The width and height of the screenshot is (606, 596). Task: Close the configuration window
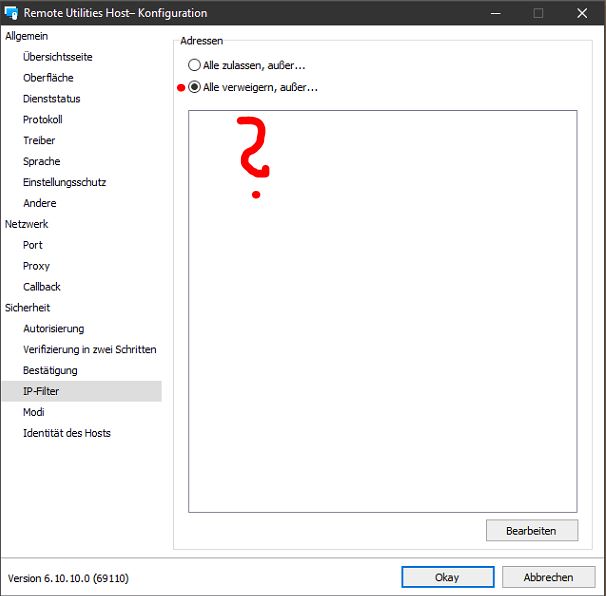point(582,13)
